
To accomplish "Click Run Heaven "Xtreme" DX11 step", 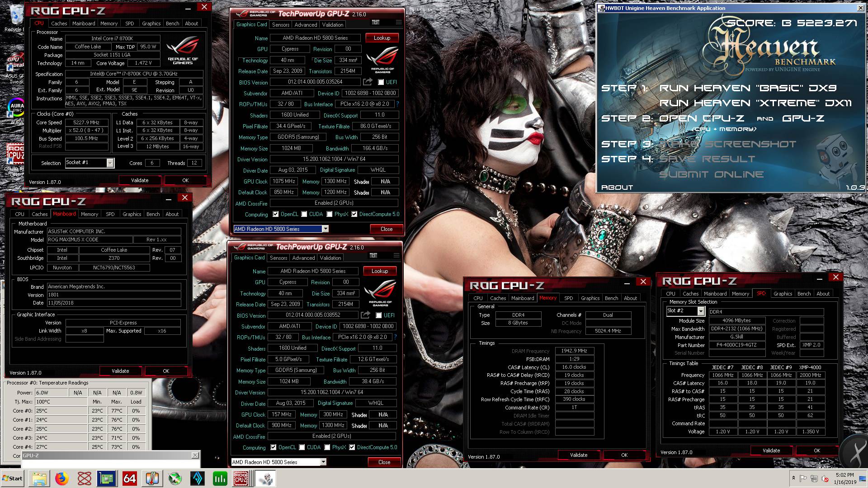I will 755,103.
